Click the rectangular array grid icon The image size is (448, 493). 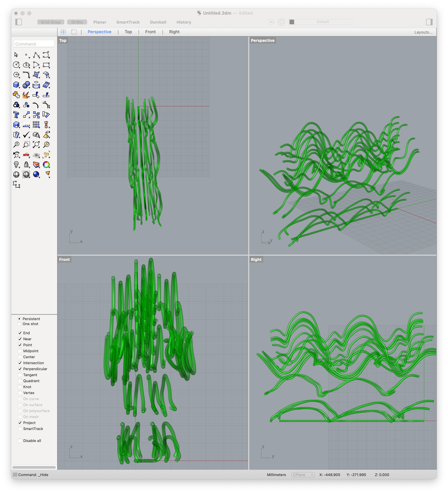pos(36,125)
